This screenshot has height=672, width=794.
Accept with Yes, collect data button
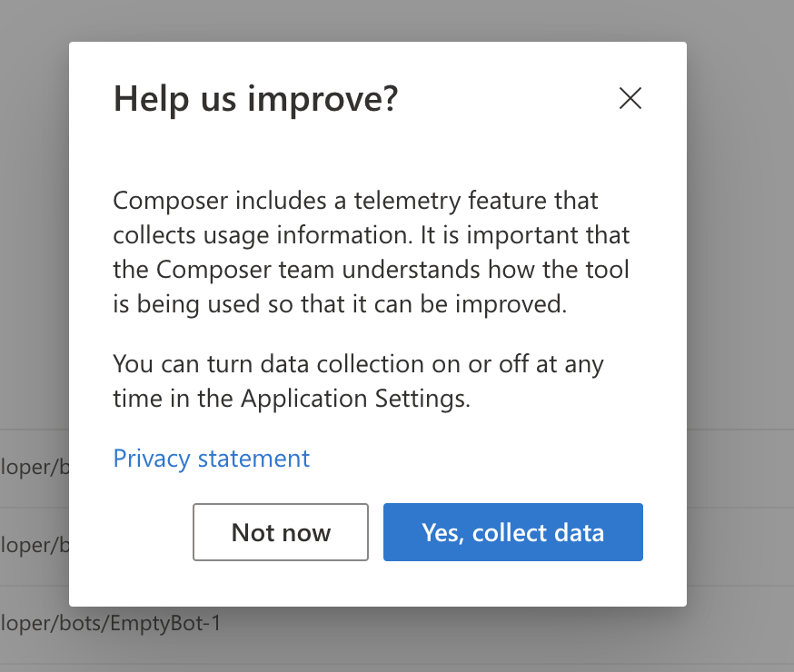click(513, 532)
